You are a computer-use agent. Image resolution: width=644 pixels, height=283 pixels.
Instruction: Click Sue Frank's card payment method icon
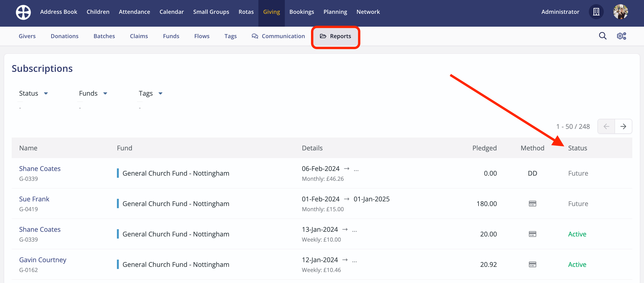tap(532, 203)
